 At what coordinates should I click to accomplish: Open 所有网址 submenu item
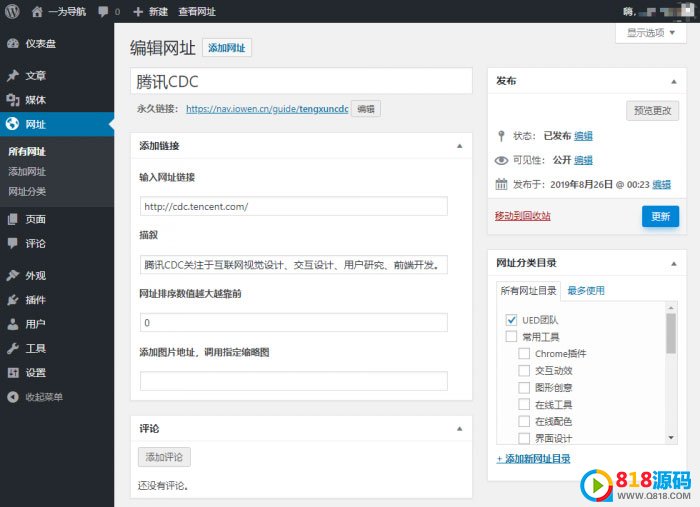point(27,151)
